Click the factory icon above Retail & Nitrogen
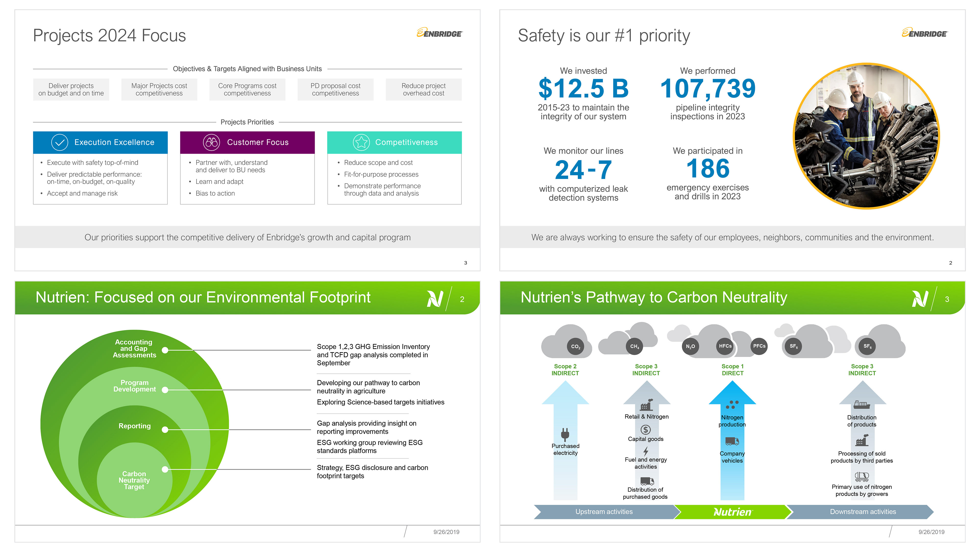 pyautogui.click(x=646, y=405)
